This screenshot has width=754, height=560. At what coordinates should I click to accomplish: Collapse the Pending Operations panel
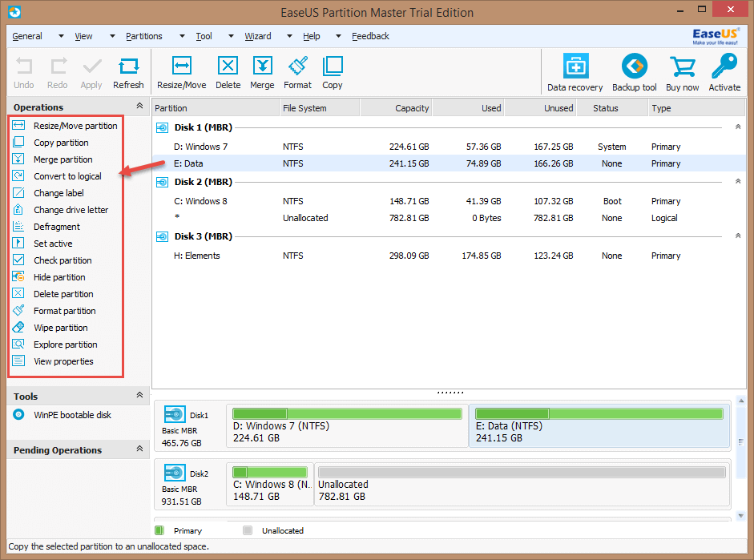coord(139,449)
